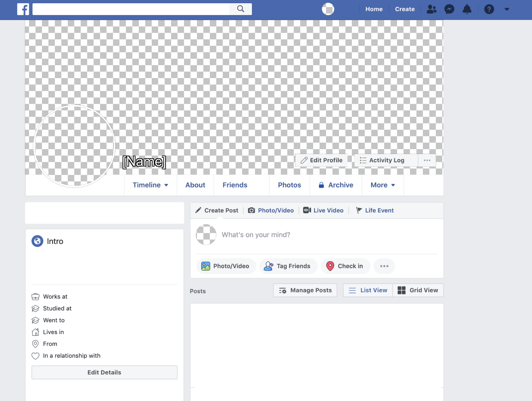Click Edit Details in Intro section

(104, 372)
